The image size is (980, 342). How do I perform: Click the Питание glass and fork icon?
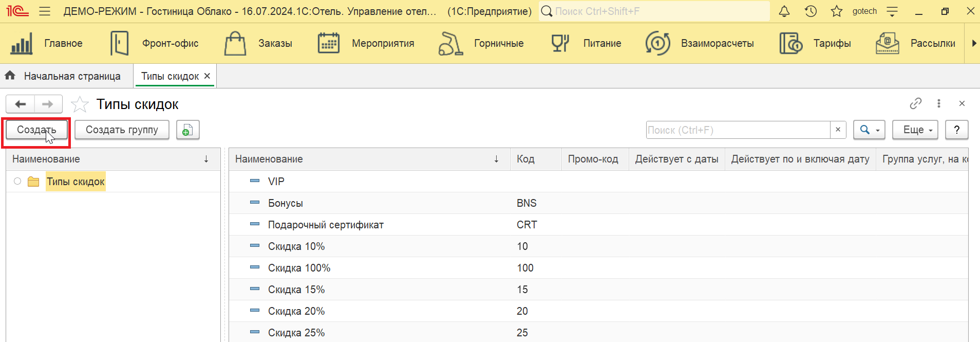(560, 43)
